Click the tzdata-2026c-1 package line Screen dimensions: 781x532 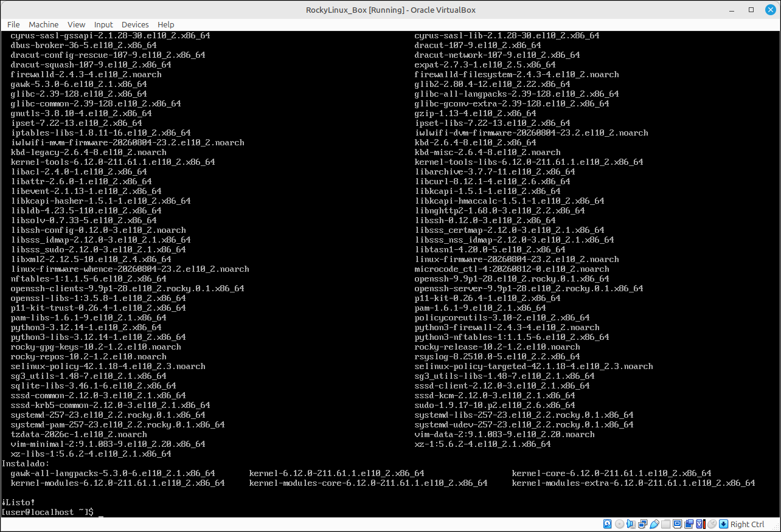click(79, 434)
